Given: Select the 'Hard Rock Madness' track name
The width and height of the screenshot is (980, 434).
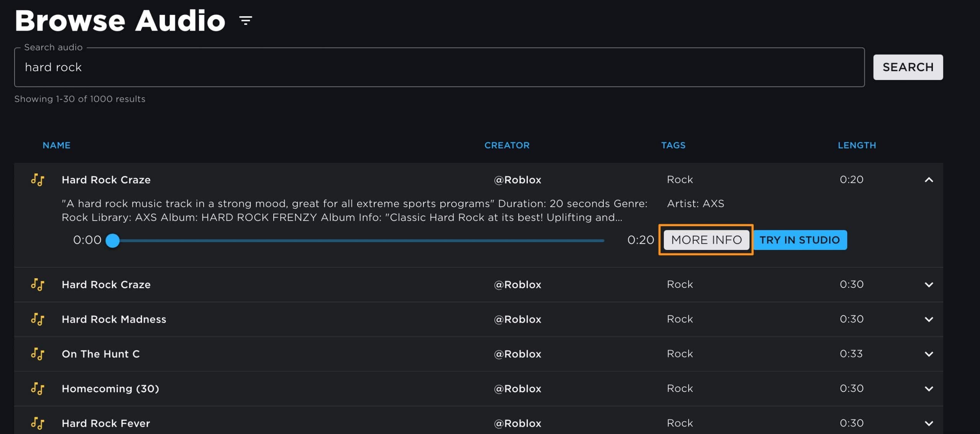Looking at the screenshot, I should pos(114,319).
